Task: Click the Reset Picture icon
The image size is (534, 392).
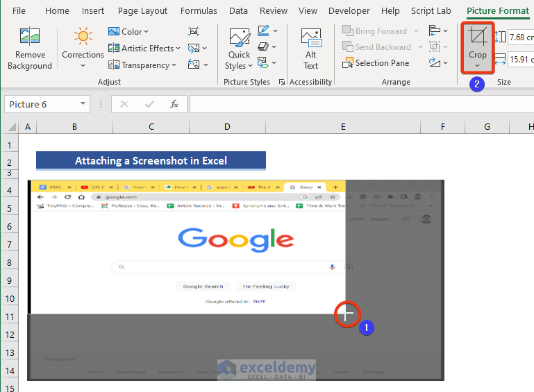Action: coord(194,65)
